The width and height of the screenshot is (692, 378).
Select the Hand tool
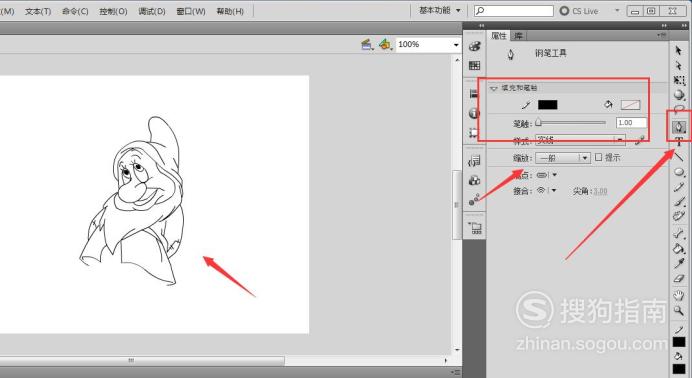(x=679, y=296)
